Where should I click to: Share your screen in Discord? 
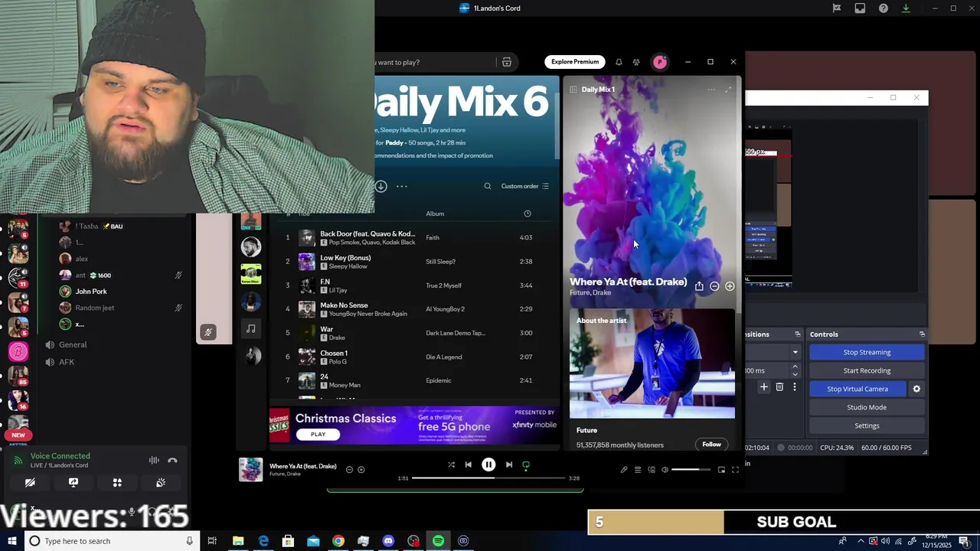(73, 483)
